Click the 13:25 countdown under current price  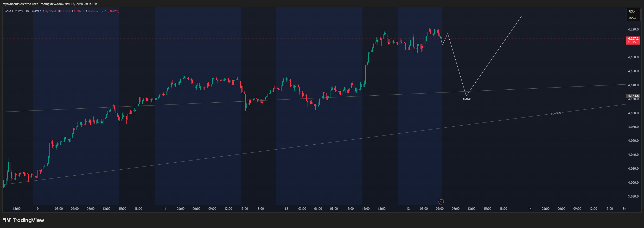[632, 42]
